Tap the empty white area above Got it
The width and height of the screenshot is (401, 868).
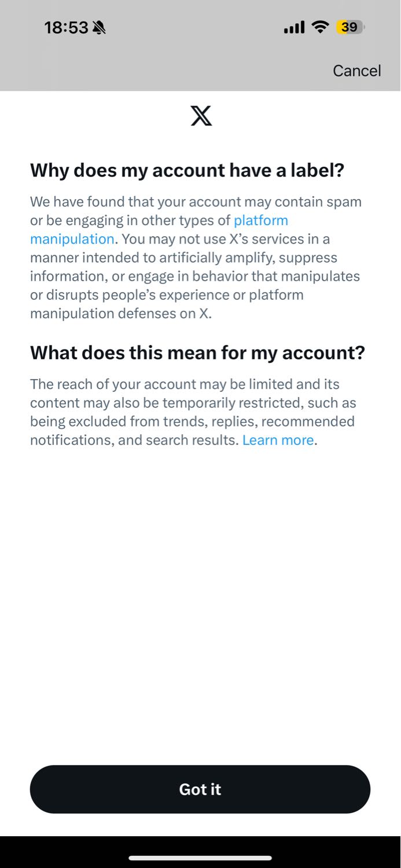(x=200, y=608)
